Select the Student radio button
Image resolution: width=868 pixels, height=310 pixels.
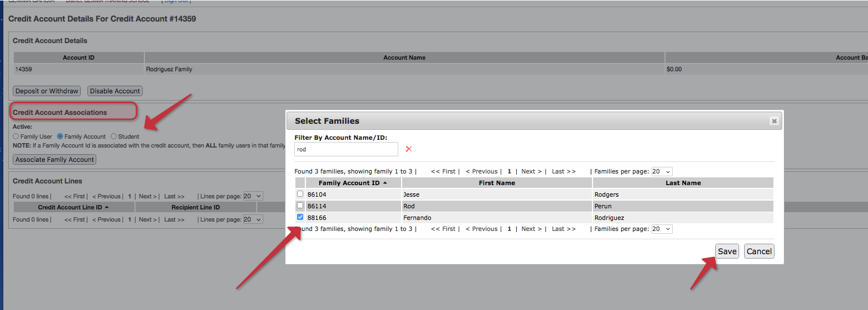(x=114, y=136)
